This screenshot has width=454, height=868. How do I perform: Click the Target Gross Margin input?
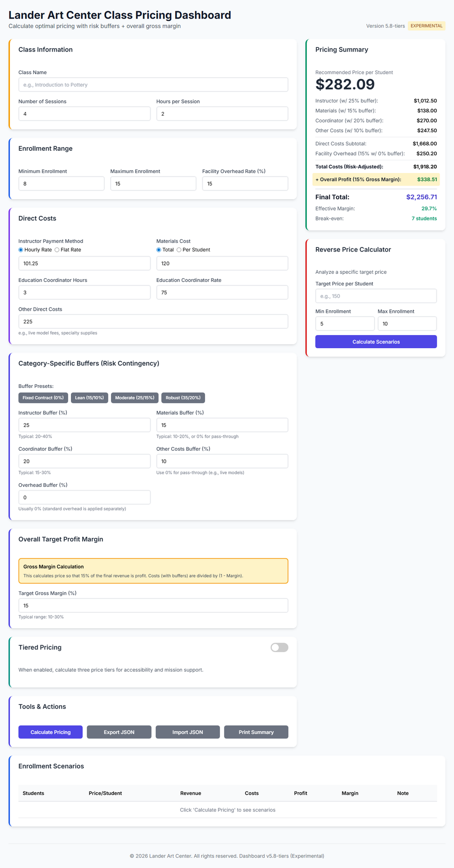coord(153,606)
